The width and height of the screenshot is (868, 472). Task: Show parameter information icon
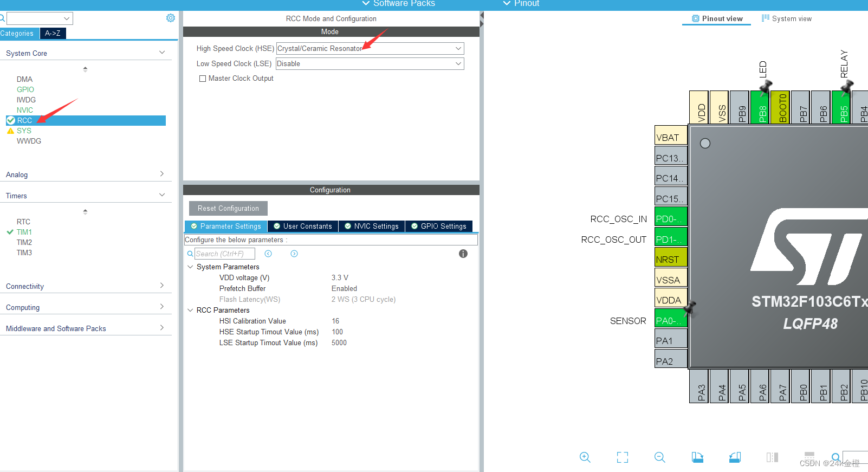463,254
